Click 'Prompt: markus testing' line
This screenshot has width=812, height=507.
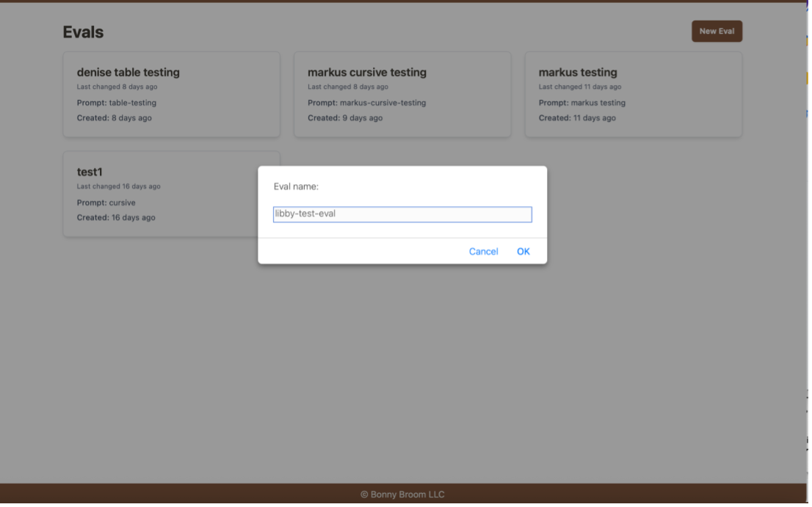(581, 103)
